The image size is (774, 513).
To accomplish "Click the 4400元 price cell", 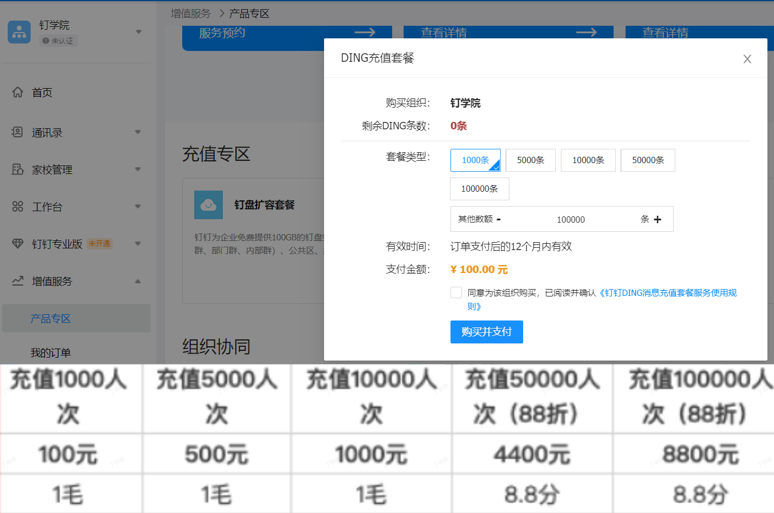I will [532, 454].
